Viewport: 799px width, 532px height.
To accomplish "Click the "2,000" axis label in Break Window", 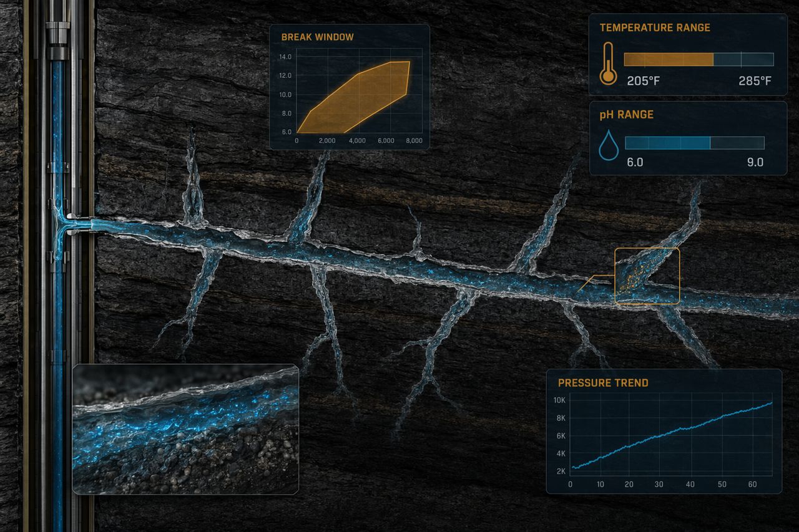I will 327,141.
